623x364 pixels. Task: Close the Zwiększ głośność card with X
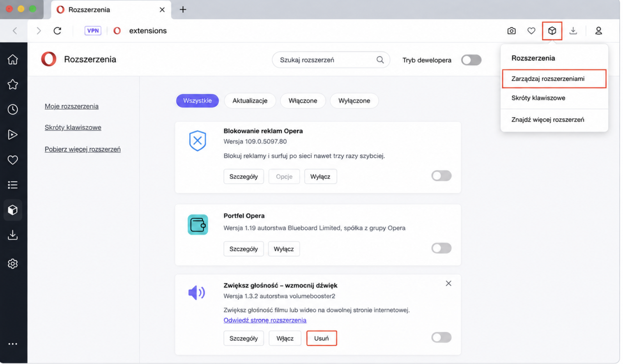pyautogui.click(x=448, y=284)
